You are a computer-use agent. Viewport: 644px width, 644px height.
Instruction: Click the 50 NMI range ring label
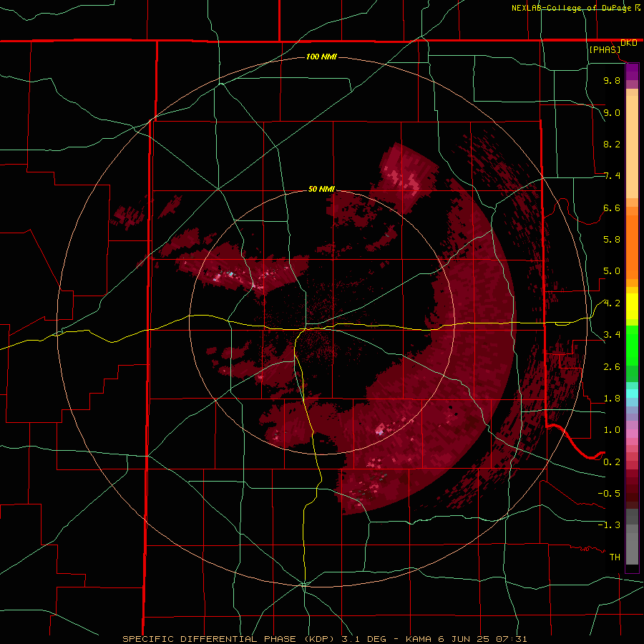click(x=321, y=190)
